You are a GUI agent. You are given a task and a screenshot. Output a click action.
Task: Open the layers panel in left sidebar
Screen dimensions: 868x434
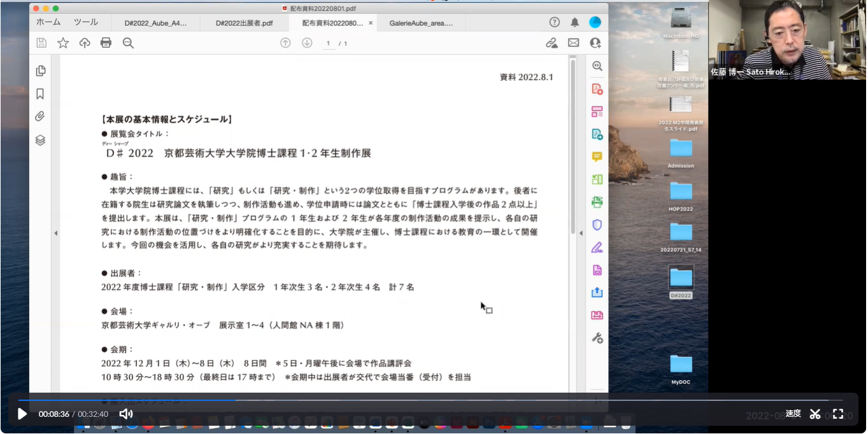[x=40, y=140]
